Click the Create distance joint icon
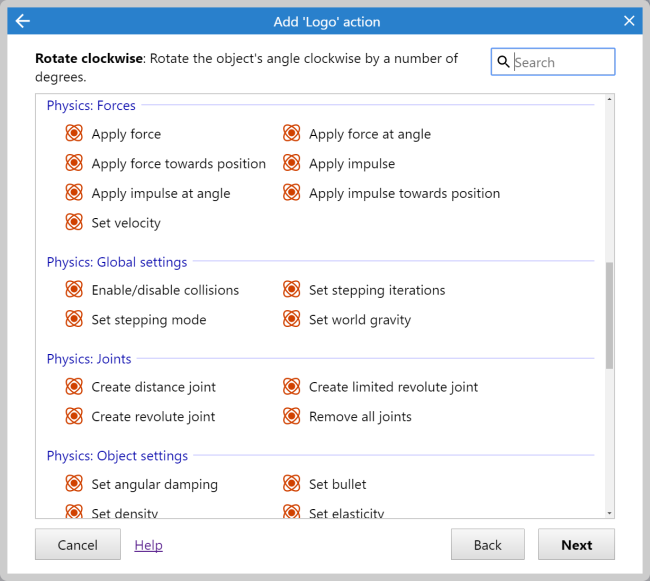Viewport: 650px width, 581px height. pyautogui.click(x=74, y=387)
